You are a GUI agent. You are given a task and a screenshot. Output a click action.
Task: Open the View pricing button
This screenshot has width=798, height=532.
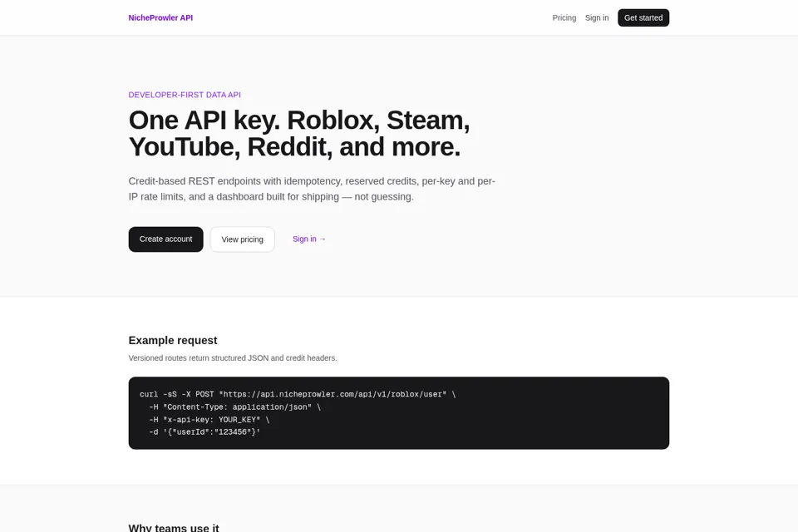tap(242, 239)
